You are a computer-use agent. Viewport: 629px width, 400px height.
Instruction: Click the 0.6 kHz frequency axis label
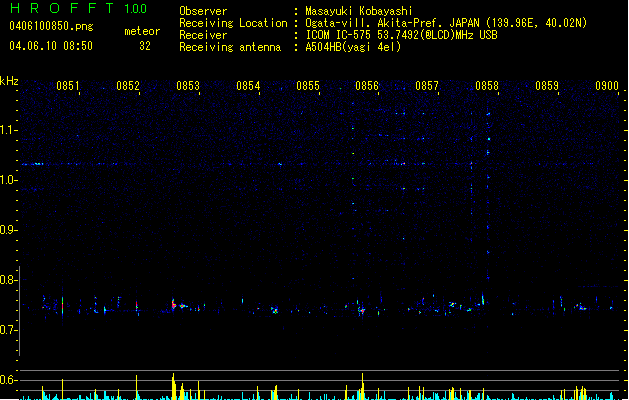point(8,380)
